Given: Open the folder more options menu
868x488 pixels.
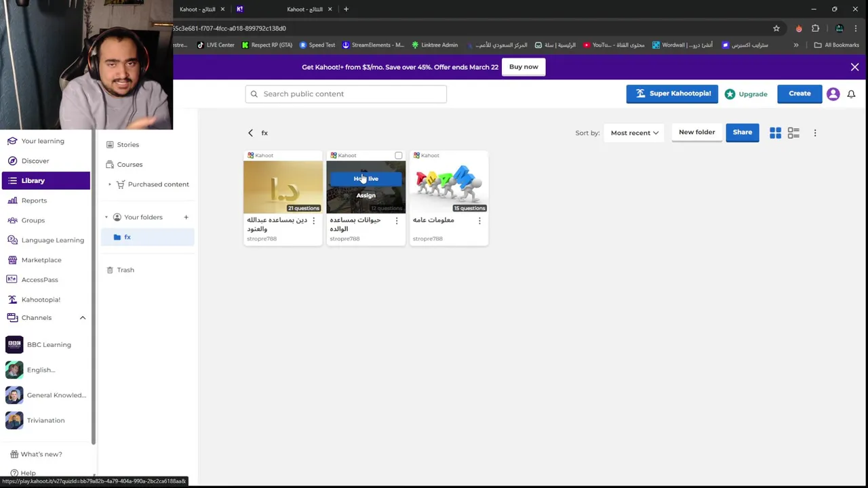Looking at the screenshot, I should pyautogui.click(x=815, y=133).
